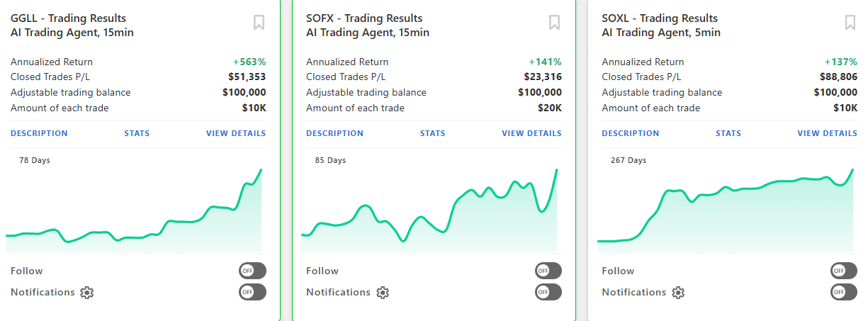
Task: View details of GGLL trading agent
Action: 236,133
